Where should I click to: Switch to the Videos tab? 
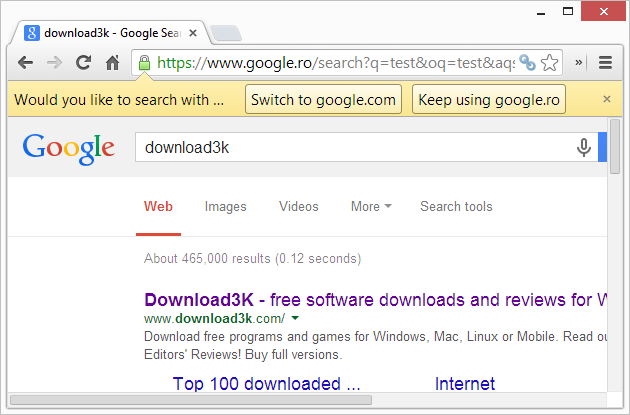tap(298, 207)
